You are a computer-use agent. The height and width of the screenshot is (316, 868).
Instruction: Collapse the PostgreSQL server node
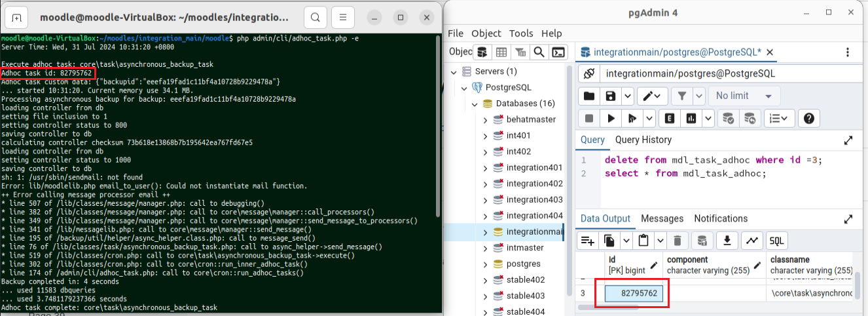coord(465,87)
